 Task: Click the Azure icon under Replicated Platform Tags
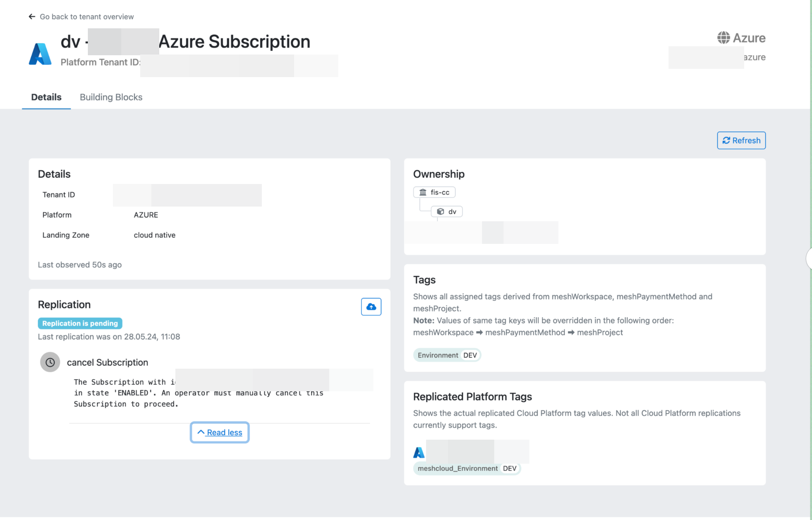(x=419, y=452)
